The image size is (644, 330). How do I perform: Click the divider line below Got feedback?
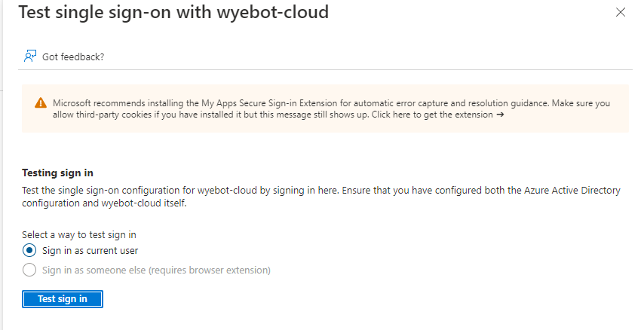tap(325, 70)
